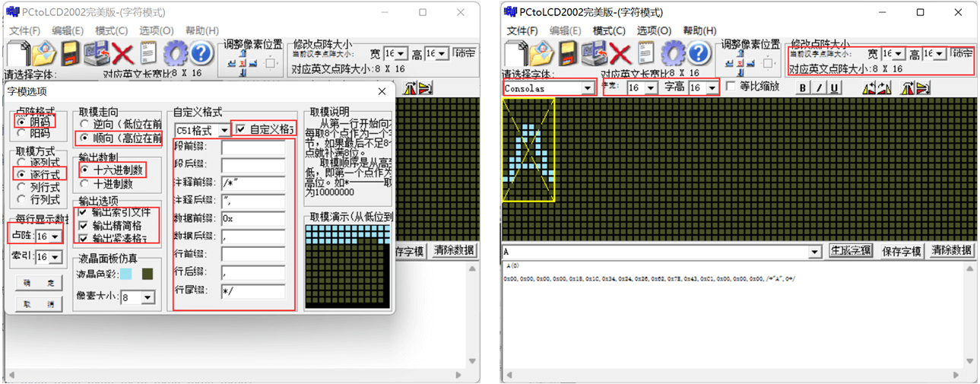Click Save floppy disk icon in right window
Screen dimensions: 980x384
point(569,54)
